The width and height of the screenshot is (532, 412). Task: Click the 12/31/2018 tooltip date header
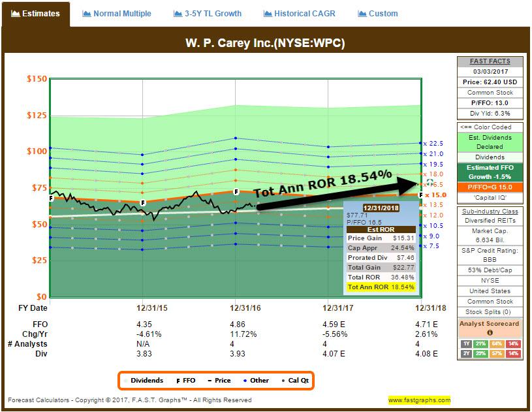[381, 208]
